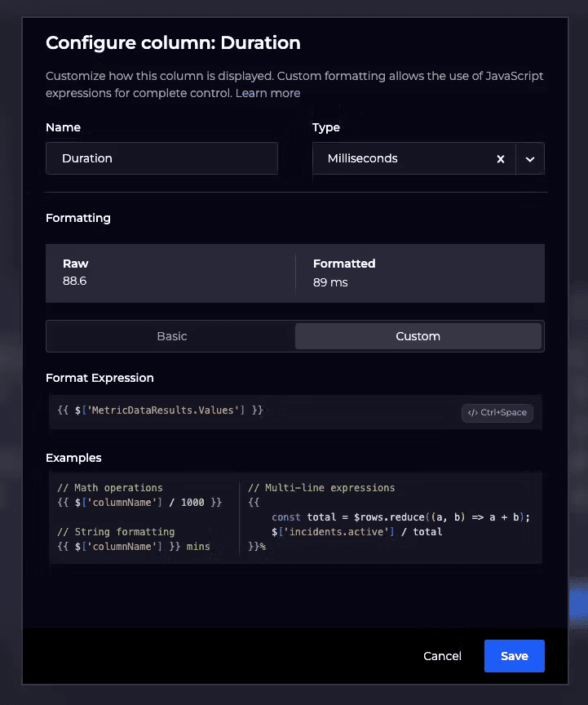The width and height of the screenshot is (588, 705).
Task: Save the column configuration
Action: coord(515,656)
